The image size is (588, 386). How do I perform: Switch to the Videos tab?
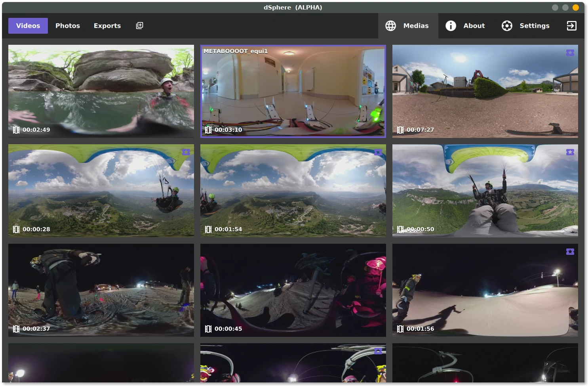tap(28, 26)
